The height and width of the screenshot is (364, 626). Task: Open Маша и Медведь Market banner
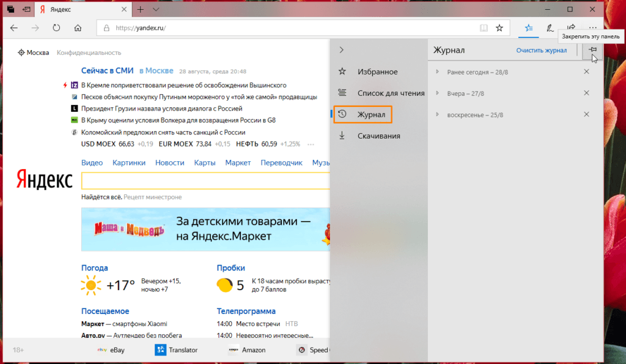pyautogui.click(x=205, y=229)
